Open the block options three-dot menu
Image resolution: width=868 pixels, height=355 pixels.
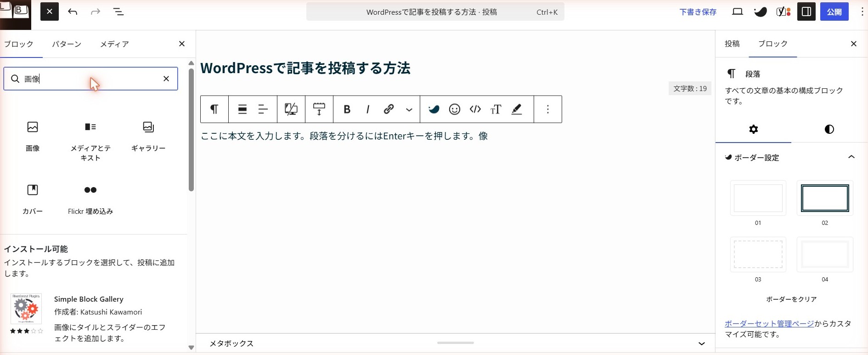tap(548, 109)
